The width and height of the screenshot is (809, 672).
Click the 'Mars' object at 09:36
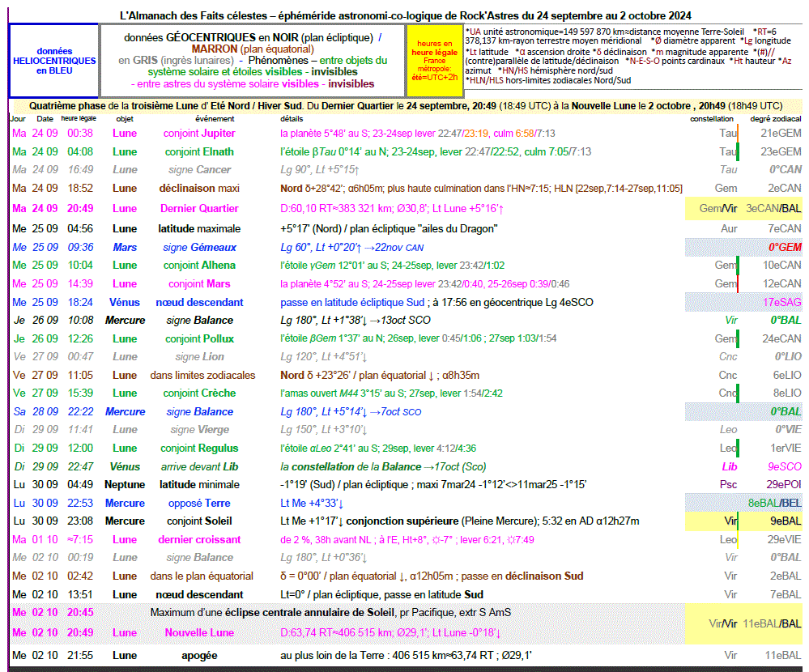tap(125, 248)
